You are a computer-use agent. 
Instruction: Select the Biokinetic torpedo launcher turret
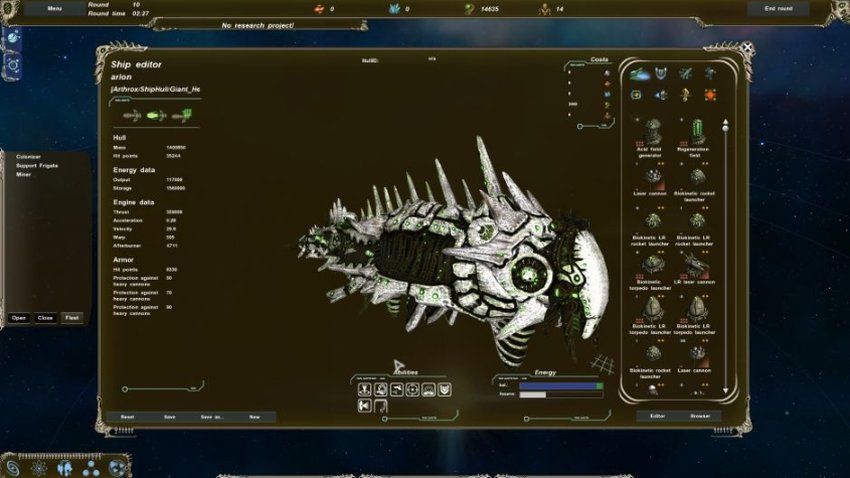tap(650, 272)
